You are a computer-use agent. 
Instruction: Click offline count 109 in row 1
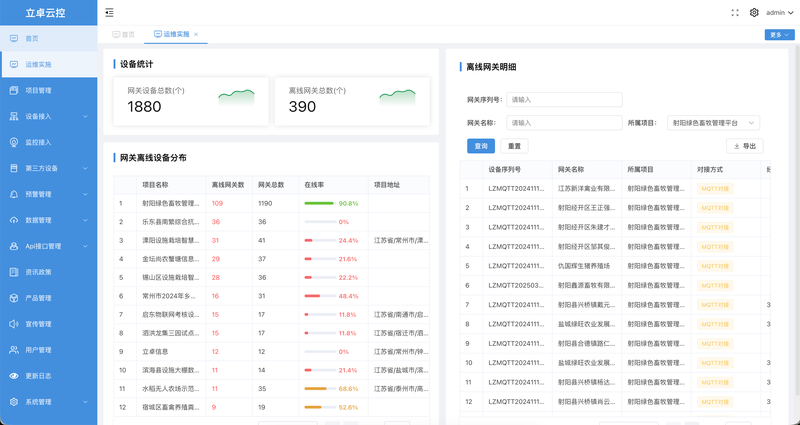(x=217, y=203)
